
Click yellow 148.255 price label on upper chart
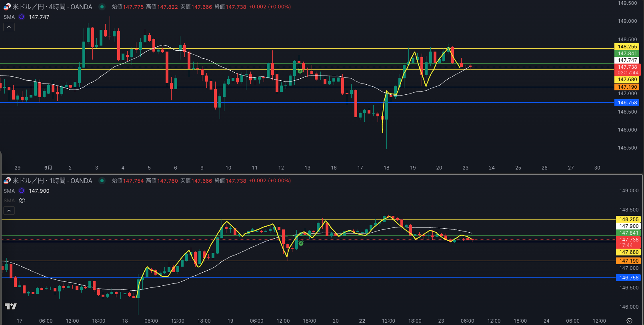tap(627, 47)
